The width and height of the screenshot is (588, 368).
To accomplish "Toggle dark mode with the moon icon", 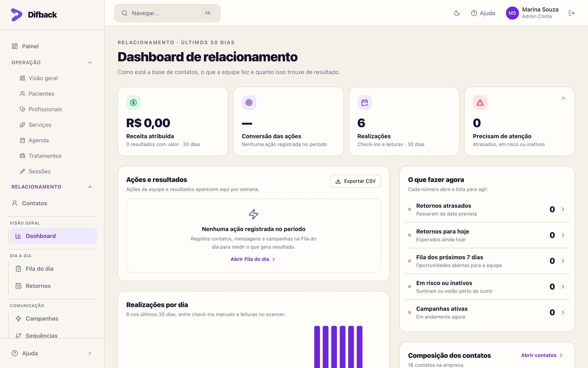I will tap(457, 13).
